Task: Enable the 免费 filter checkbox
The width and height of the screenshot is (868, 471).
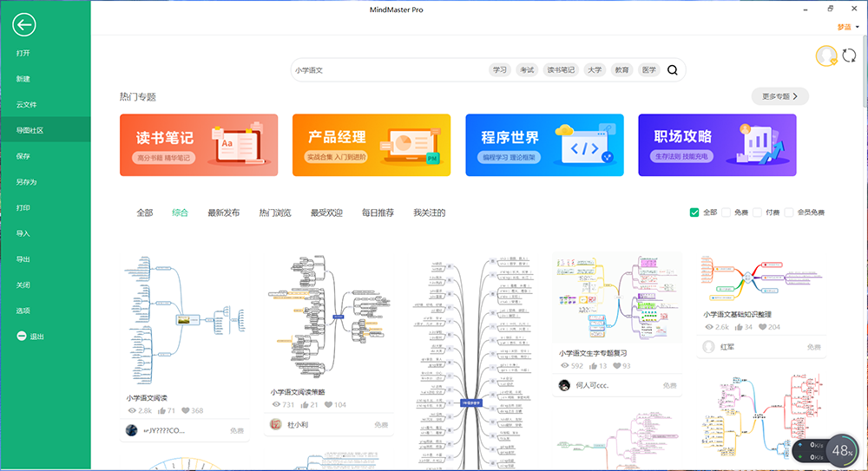Action: tap(726, 213)
